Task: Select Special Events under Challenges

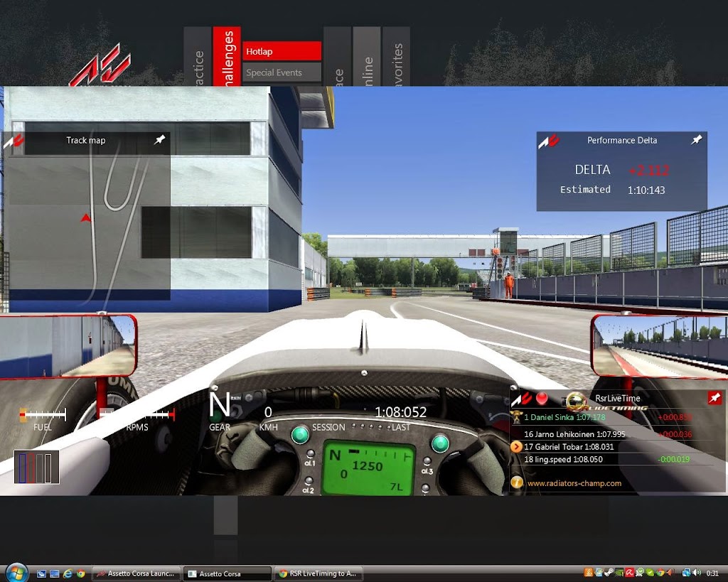Action: pyautogui.click(x=282, y=72)
